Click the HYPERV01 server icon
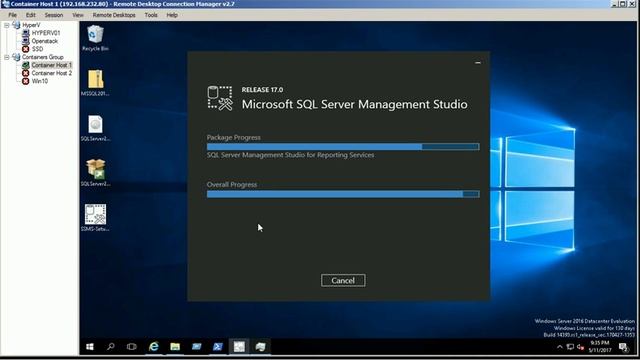 point(26,33)
